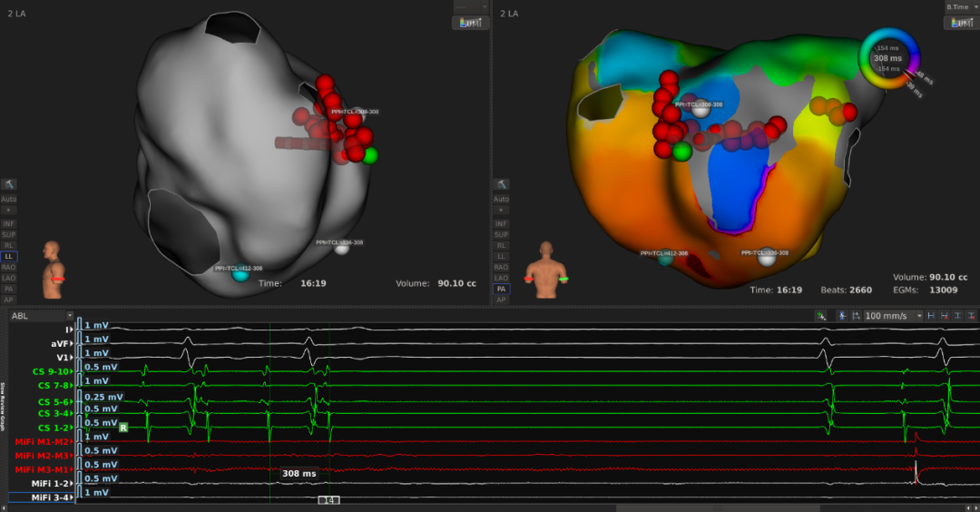Select the LAO view in left map panel

coord(9,278)
